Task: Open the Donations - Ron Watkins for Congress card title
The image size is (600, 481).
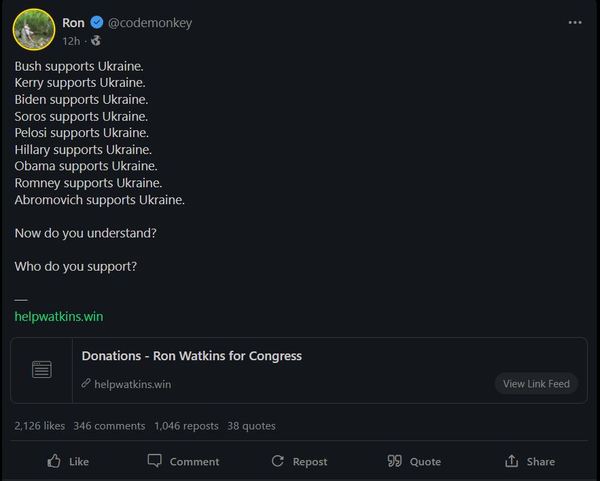Action: point(192,356)
